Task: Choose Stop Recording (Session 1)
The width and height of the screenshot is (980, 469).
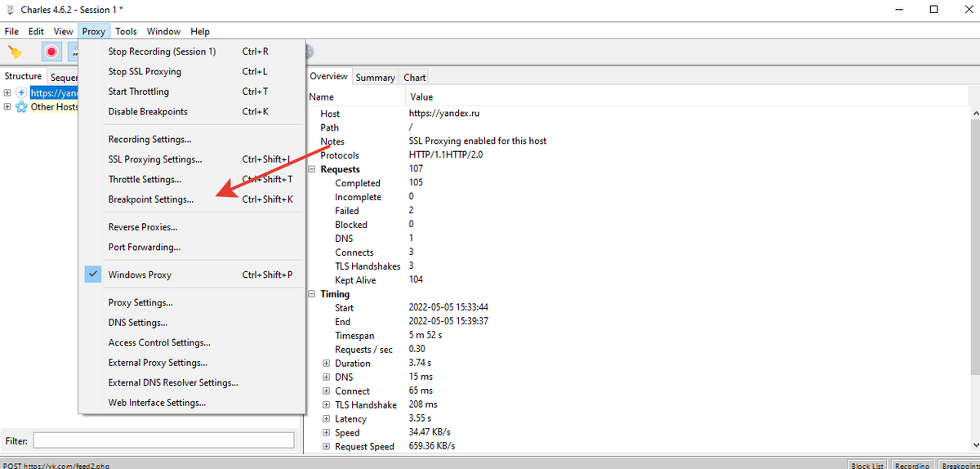Action: 192,51
